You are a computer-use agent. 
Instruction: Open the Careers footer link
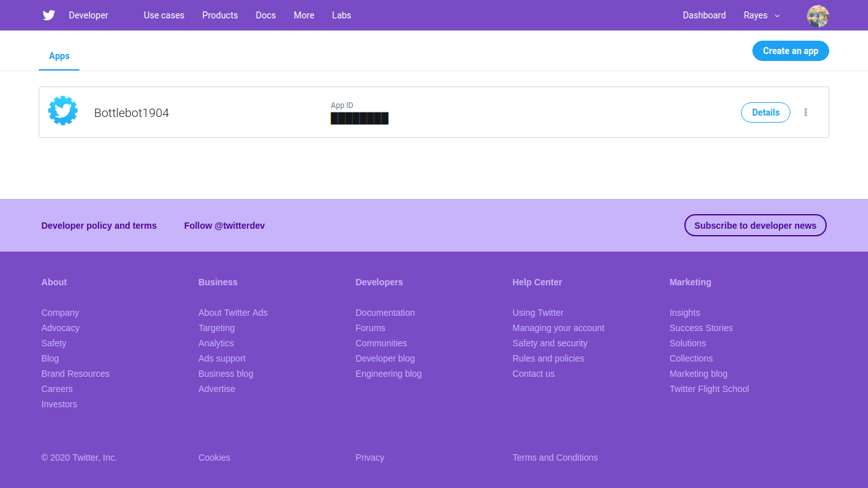pos(57,389)
